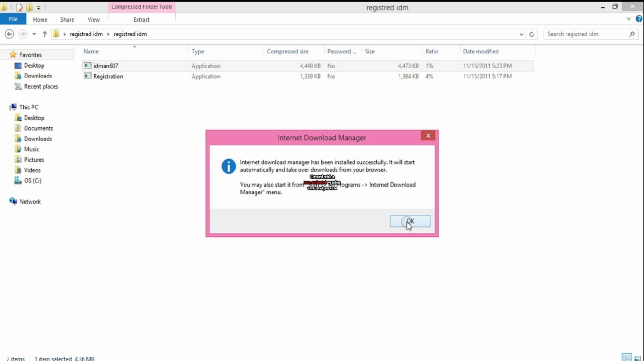The height and width of the screenshot is (361, 644).
Task: Go back with the Back arrow
Action: 9,34
